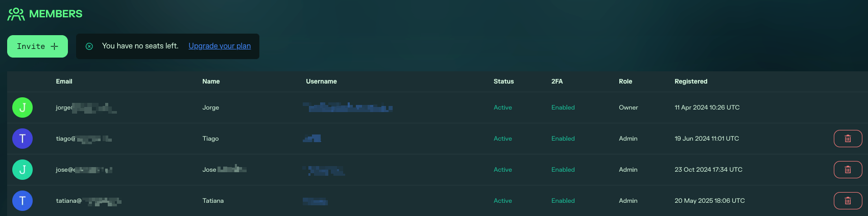
Task: Delete member Tiago with trash icon
Action: (848, 139)
